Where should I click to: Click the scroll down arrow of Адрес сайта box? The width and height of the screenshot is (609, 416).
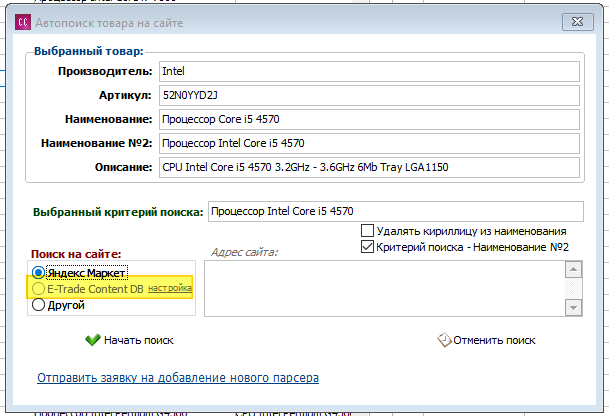click(574, 308)
